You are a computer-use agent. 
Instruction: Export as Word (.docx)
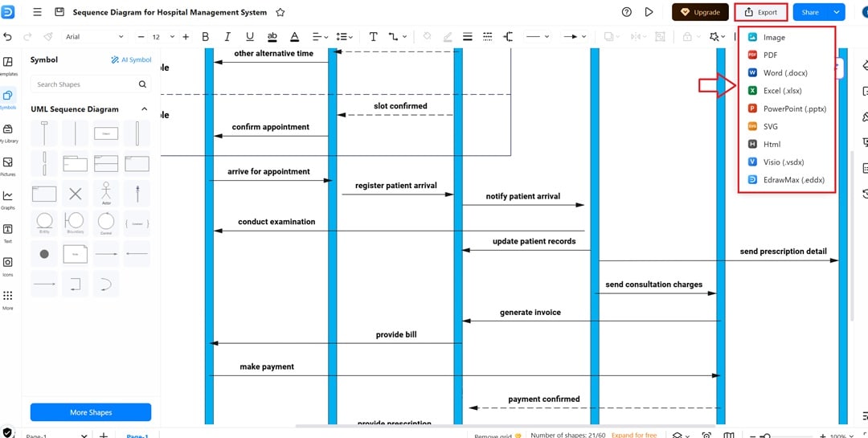click(x=786, y=73)
